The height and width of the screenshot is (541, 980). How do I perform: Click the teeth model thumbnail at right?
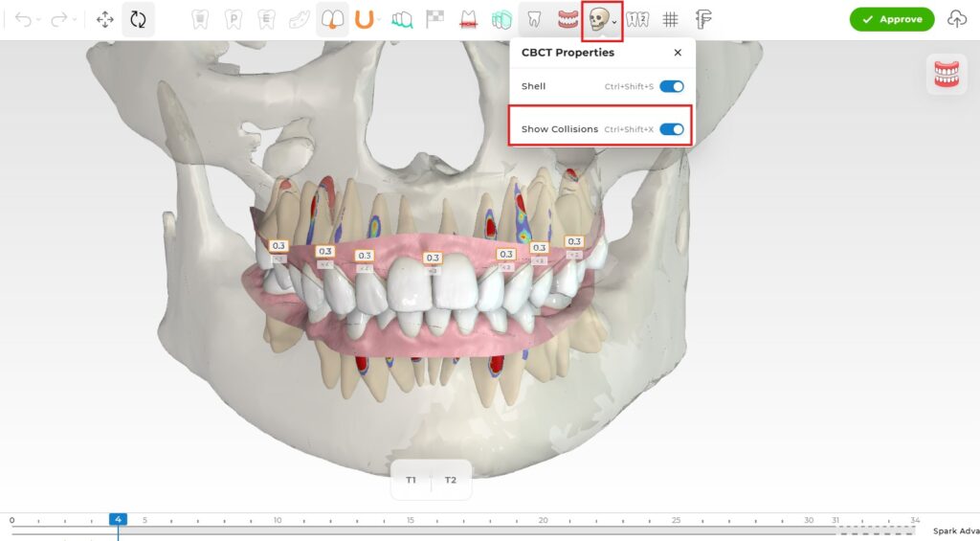tap(946, 74)
